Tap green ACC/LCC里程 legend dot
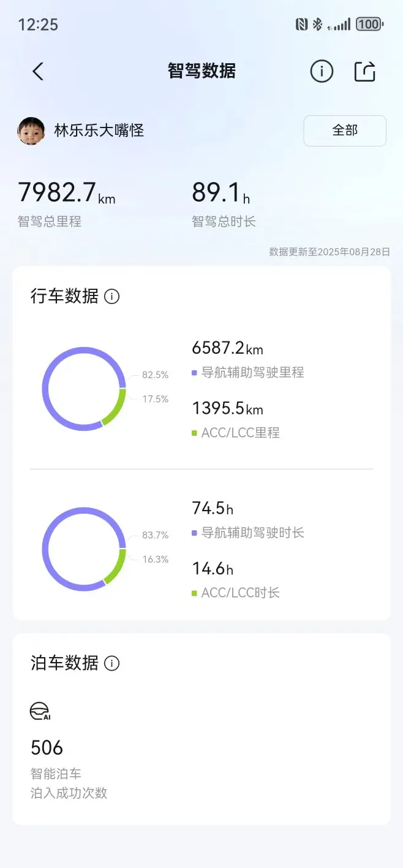The width and height of the screenshot is (403, 868). 194,433
